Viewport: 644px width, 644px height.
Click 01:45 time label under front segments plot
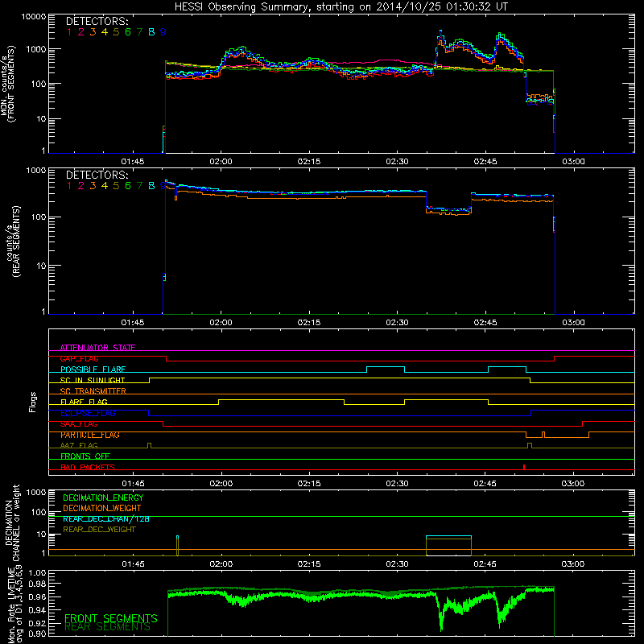(x=133, y=162)
